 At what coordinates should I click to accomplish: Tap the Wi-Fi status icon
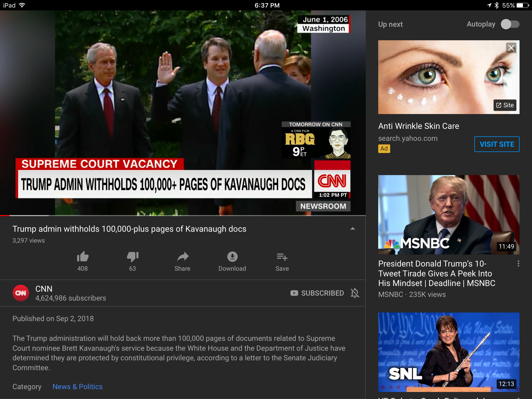[22, 5]
